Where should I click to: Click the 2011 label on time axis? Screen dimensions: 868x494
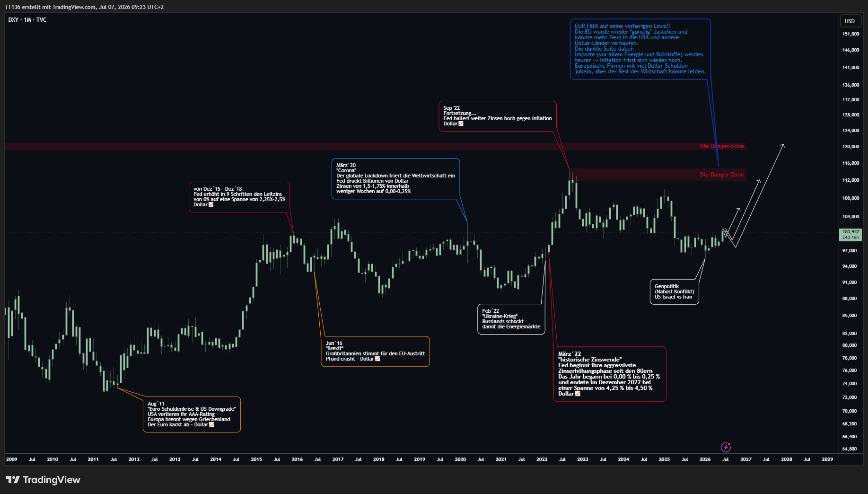(93, 459)
